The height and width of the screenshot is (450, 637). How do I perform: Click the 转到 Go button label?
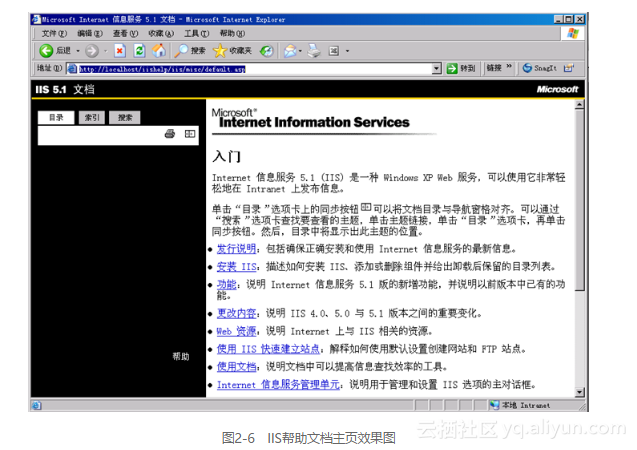(x=468, y=68)
